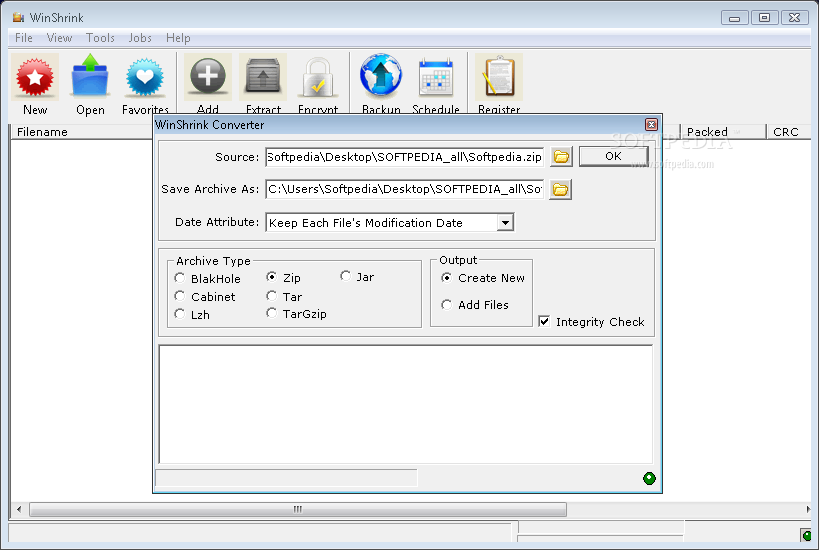This screenshot has width=819, height=550.
Task: Open the Help menu
Action: 178,38
